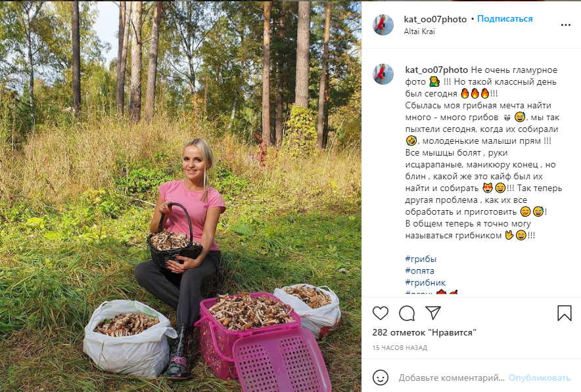
Task: Click the mushroom photo image
Action: tap(181, 196)
